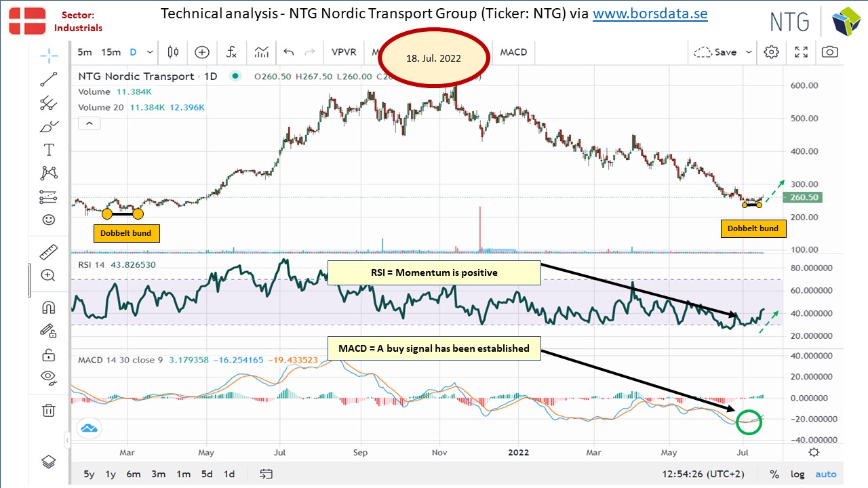Viewport: 868px width, 488px height.
Task: Open the fx indicators menu
Action: (x=231, y=52)
